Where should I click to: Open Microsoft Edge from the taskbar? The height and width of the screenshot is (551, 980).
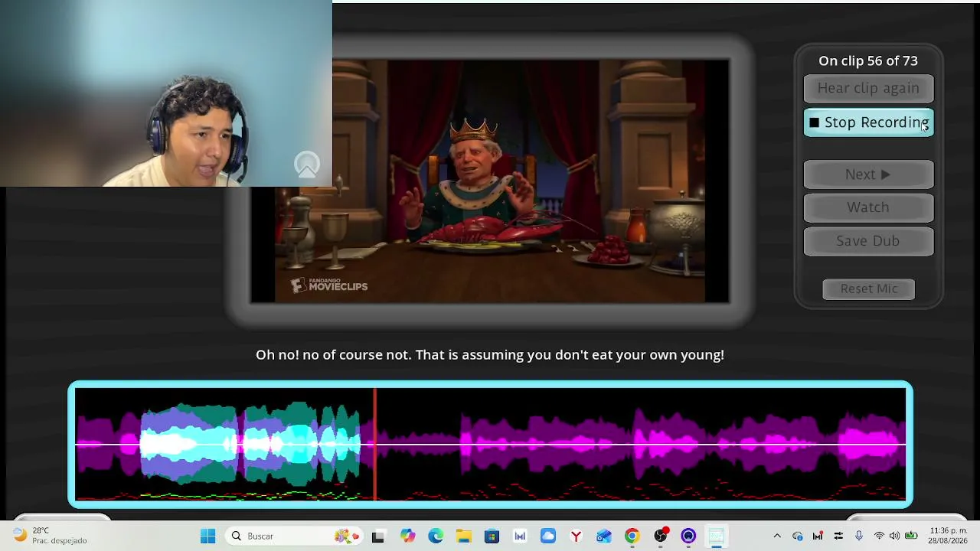436,536
